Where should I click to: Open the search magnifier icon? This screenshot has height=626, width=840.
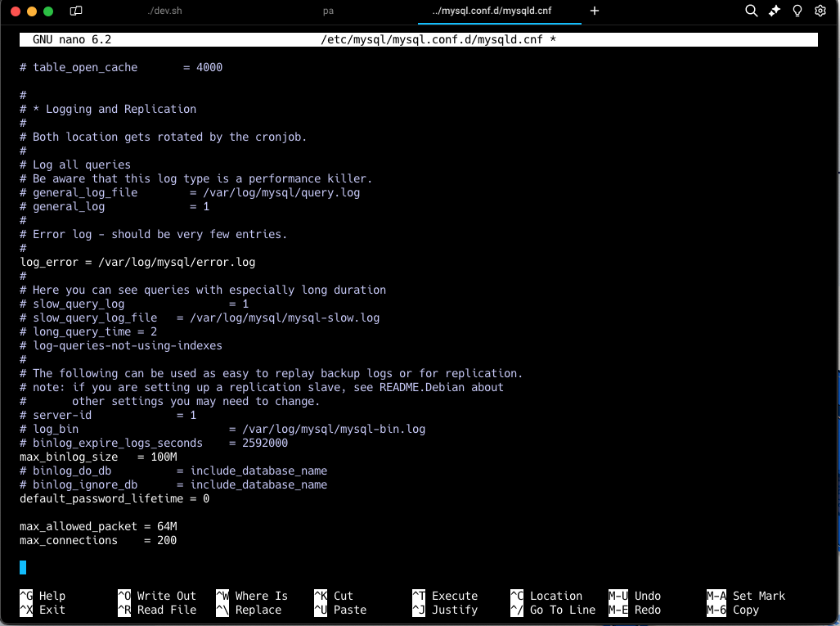click(750, 11)
